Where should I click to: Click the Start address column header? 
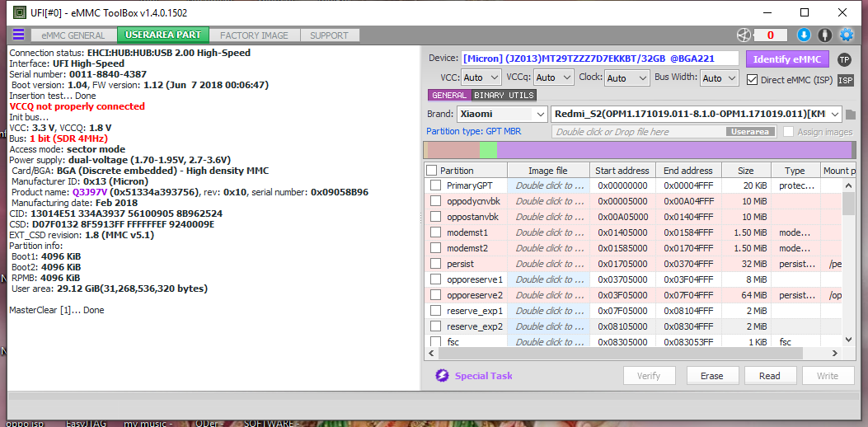622,170
